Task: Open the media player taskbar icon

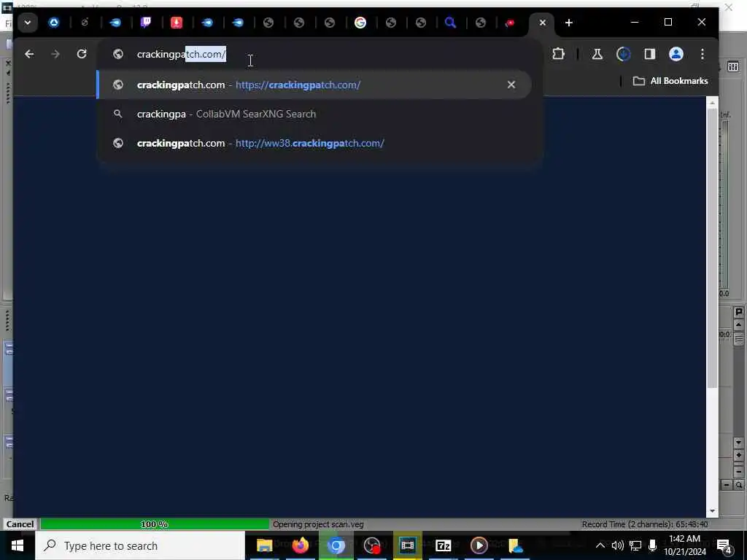Action: point(479,545)
